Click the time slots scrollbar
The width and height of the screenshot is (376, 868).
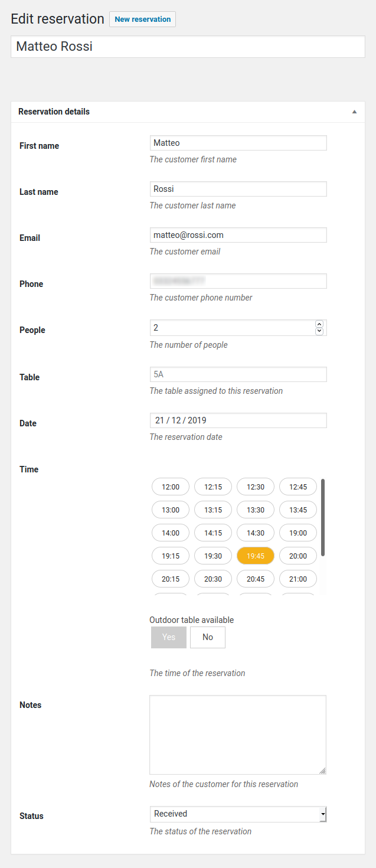pos(323,517)
